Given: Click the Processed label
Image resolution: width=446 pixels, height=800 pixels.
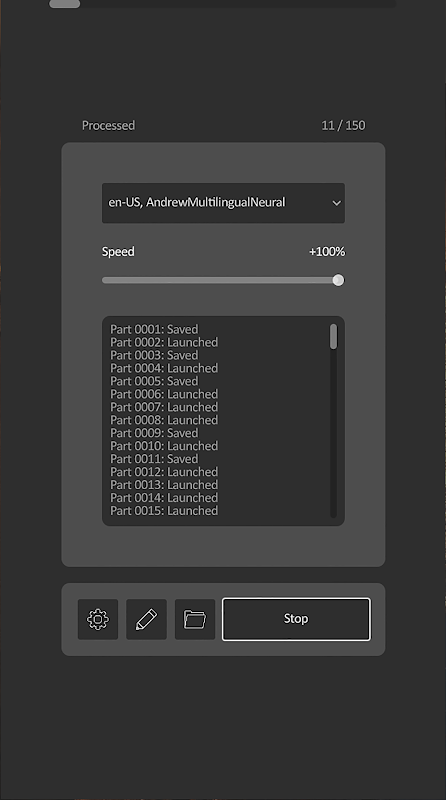Looking at the screenshot, I should 108,126.
